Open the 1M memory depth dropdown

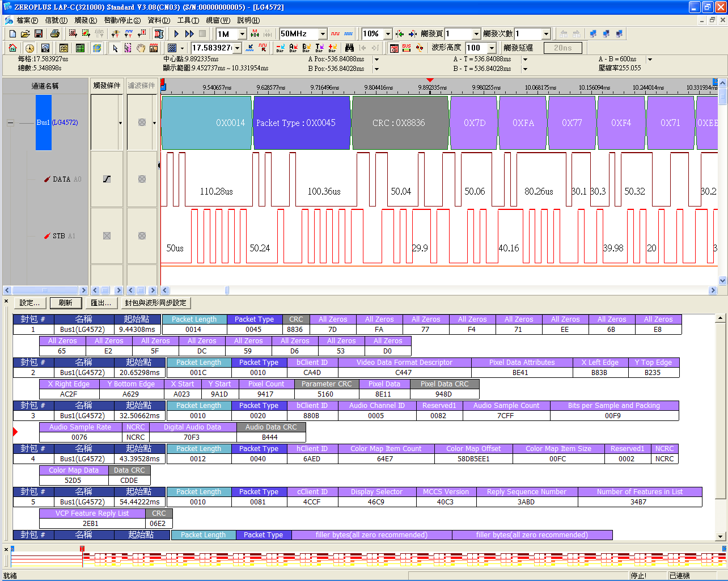pyautogui.click(x=242, y=34)
